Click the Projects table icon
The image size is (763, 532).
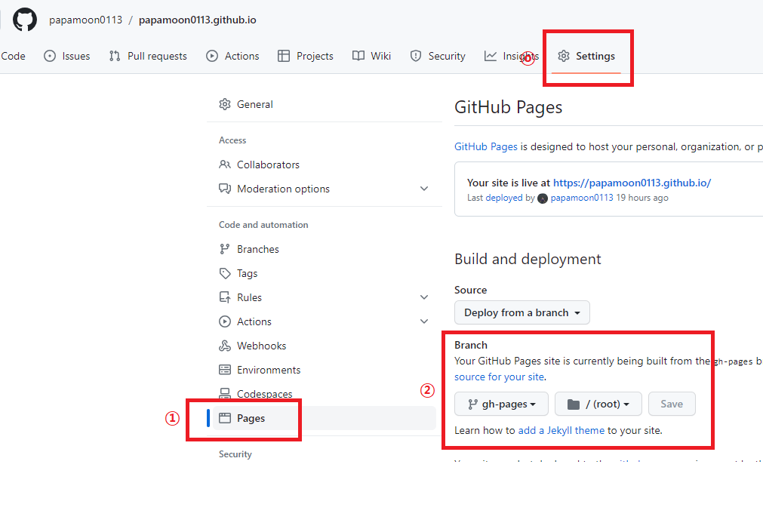(x=284, y=56)
